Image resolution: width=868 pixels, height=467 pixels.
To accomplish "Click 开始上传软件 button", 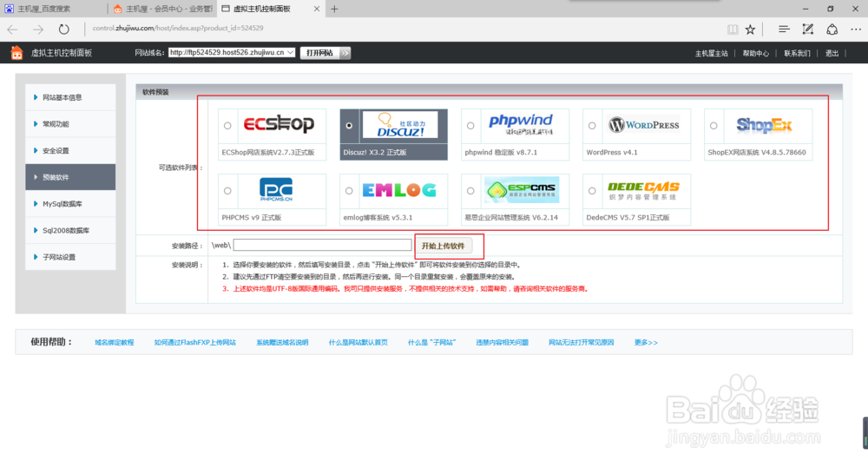I will 444,246.
